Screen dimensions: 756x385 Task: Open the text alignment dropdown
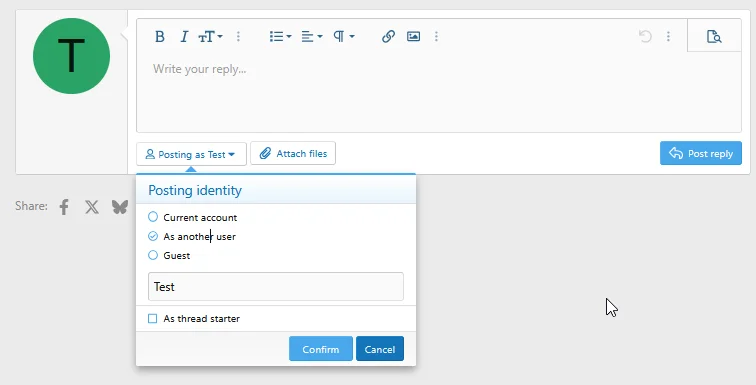[x=312, y=37]
